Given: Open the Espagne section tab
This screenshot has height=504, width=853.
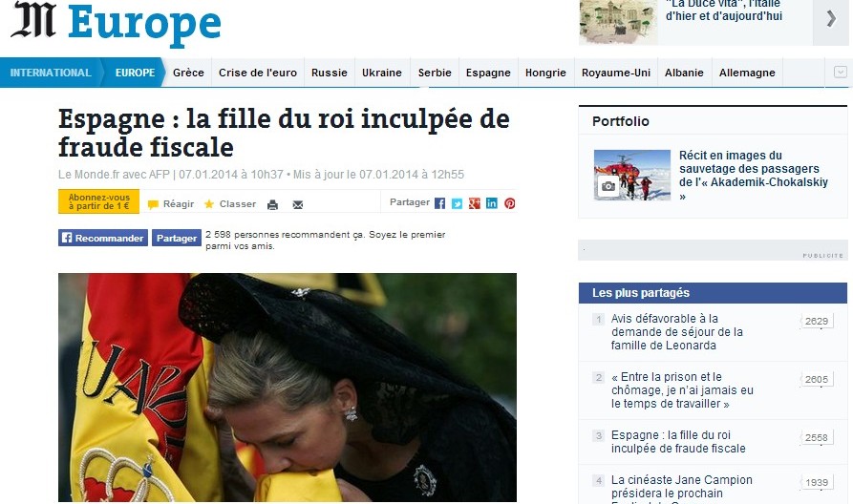Looking at the screenshot, I should [x=488, y=73].
